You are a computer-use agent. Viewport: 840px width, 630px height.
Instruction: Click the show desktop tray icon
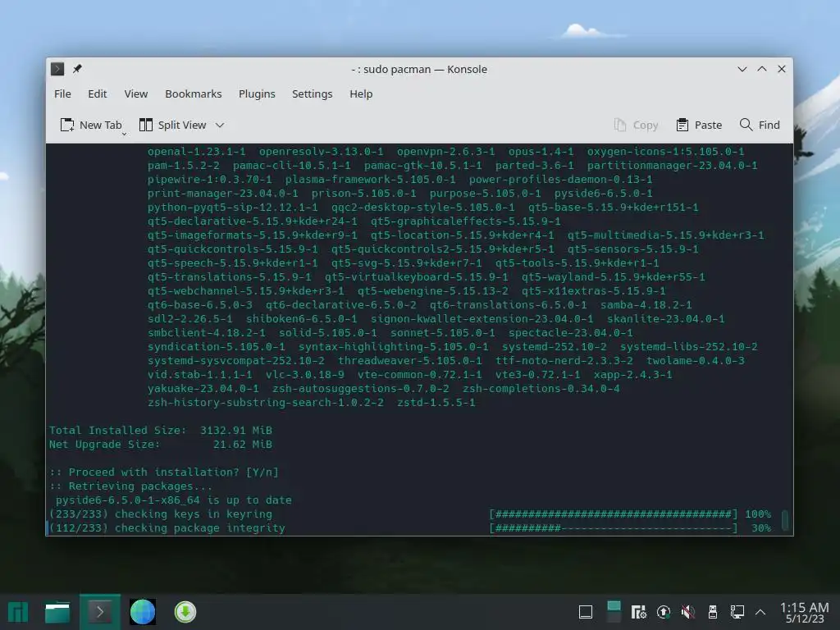pyautogui.click(x=586, y=612)
